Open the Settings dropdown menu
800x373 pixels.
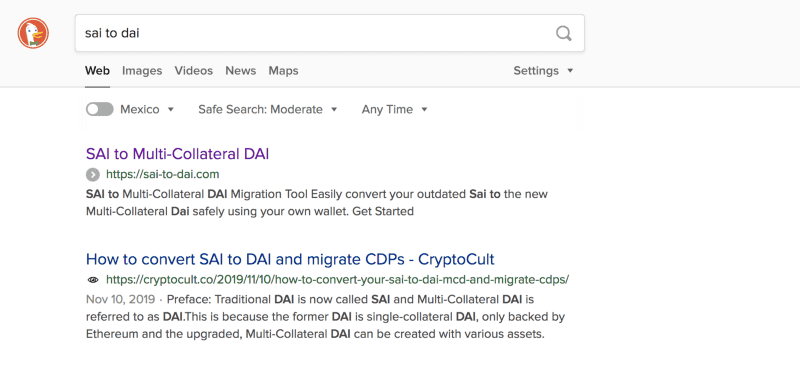(543, 70)
